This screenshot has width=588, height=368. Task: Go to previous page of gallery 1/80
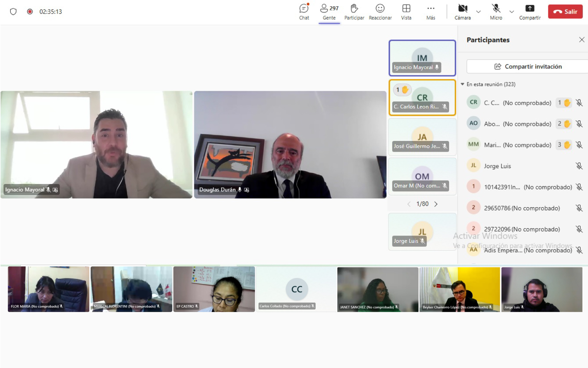click(x=409, y=204)
